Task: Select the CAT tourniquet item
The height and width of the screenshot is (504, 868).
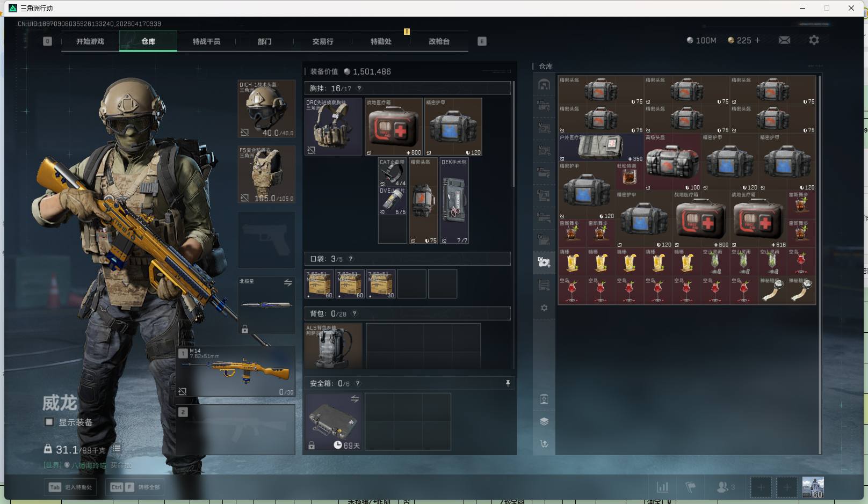Action: click(393, 172)
